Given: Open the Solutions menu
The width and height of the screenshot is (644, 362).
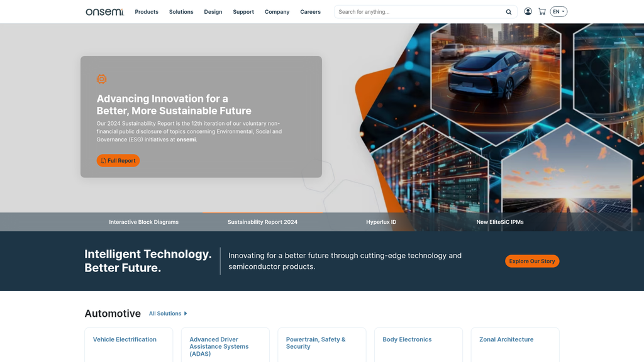Looking at the screenshot, I should coord(181,12).
